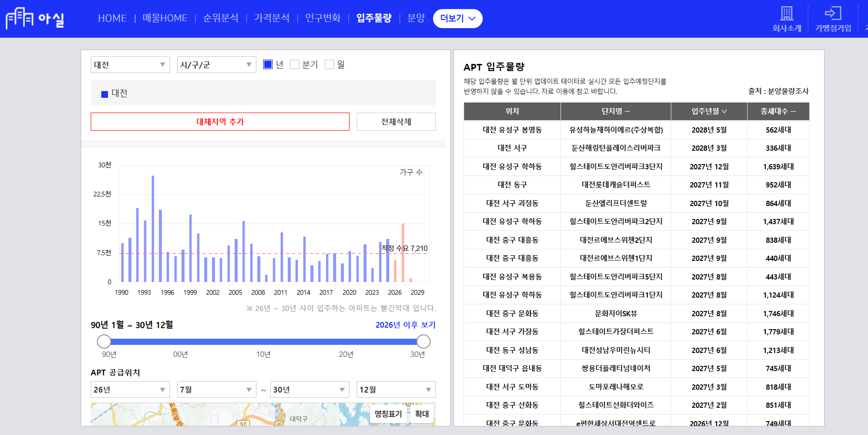Open the 시/구/군 district dropdown

pyautogui.click(x=217, y=64)
